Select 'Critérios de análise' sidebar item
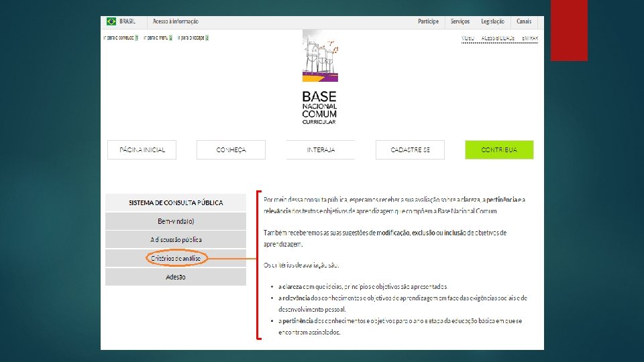The width and height of the screenshot is (644, 362). pyautogui.click(x=176, y=259)
